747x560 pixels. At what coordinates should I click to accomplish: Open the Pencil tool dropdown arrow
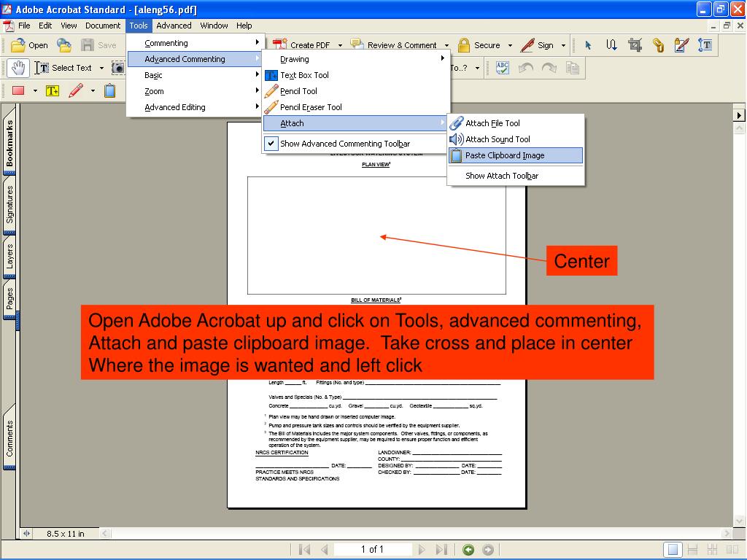click(93, 90)
